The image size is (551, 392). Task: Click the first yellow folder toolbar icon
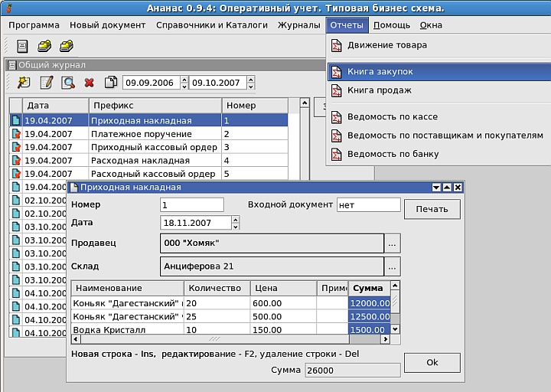(44, 46)
